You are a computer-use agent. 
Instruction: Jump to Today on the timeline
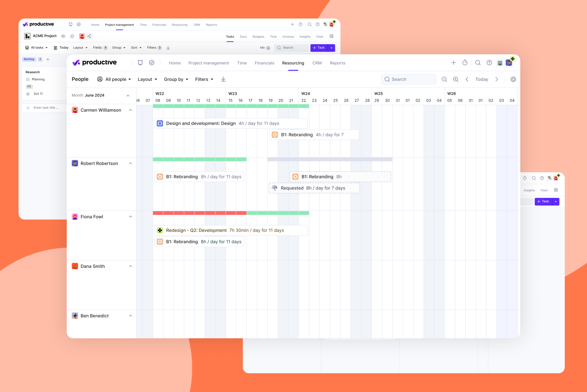point(481,79)
